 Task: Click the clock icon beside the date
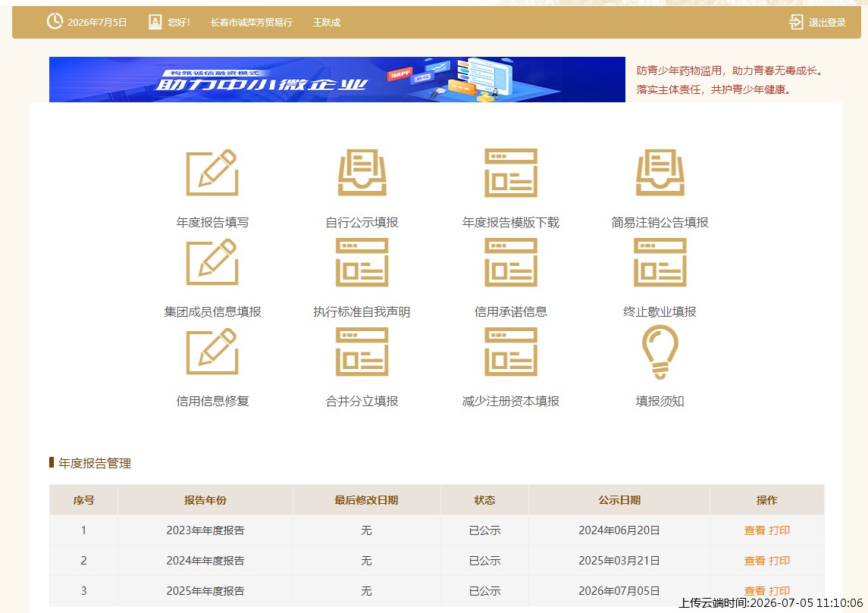(x=55, y=21)
